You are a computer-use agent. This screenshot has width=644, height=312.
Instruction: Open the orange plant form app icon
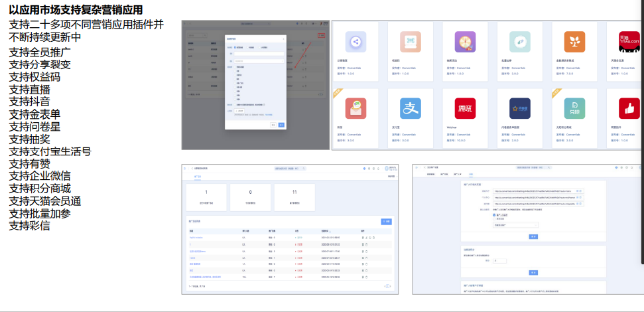coord(574,42)
